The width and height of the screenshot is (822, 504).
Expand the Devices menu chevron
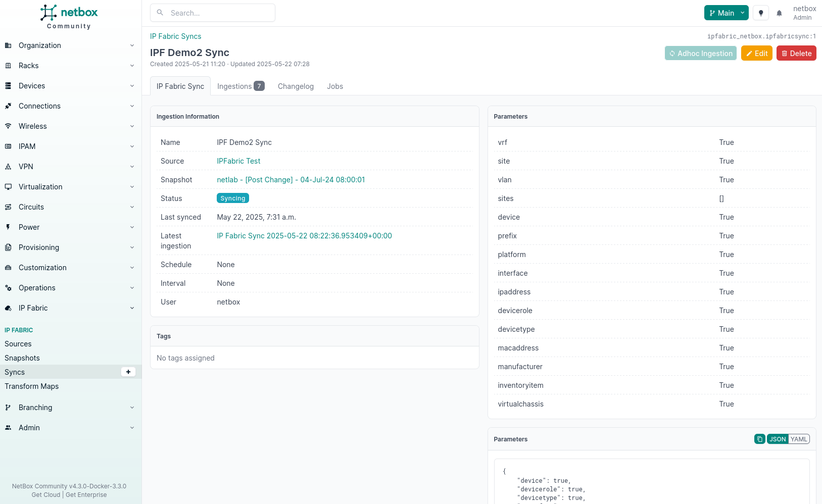point(132,86)
